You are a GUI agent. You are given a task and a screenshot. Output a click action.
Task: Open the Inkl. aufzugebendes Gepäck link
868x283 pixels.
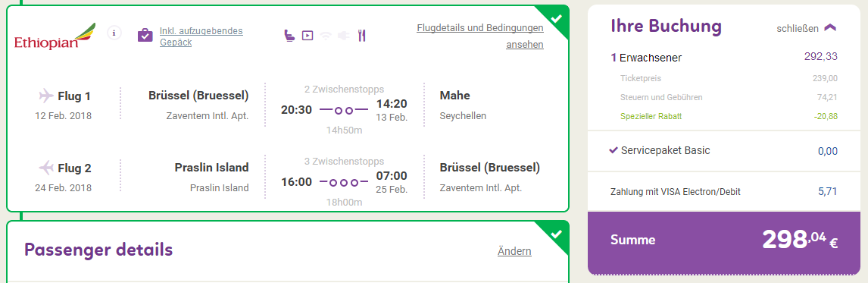pos(201,36)
